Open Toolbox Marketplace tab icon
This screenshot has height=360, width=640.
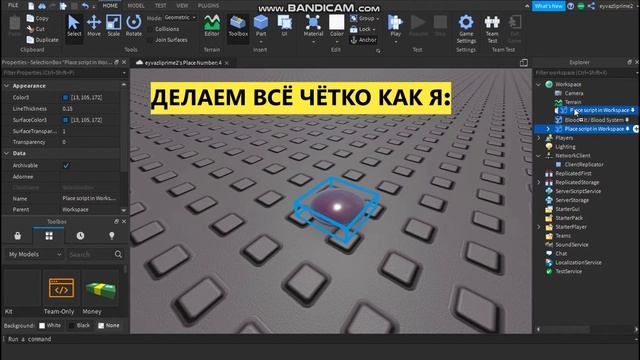tap(18, 236)
